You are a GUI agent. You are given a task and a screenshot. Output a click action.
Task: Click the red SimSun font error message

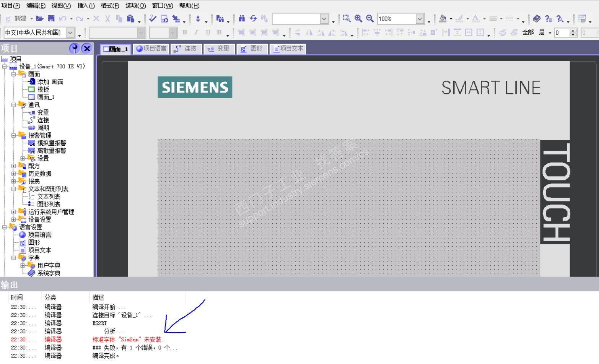tap(128, 340)
